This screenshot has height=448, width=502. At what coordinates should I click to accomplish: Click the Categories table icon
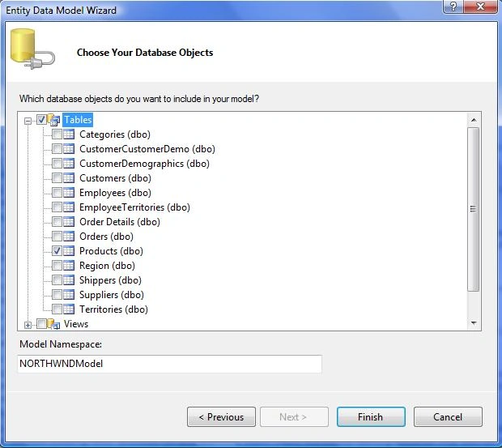click(69, 134)
